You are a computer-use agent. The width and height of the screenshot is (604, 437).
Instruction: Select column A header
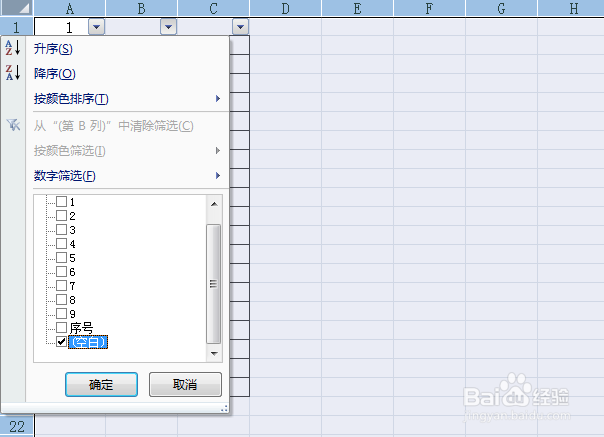pos(69,8)
